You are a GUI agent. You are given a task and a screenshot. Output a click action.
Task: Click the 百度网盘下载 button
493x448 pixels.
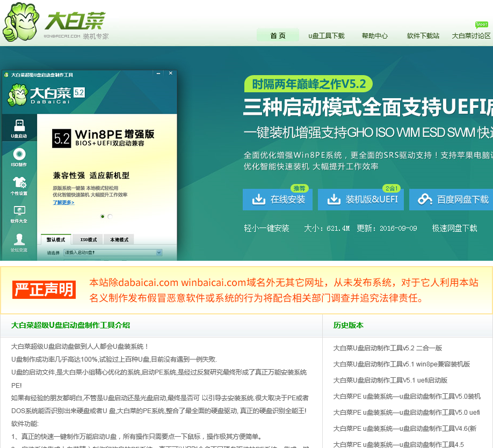click(451, 200)
